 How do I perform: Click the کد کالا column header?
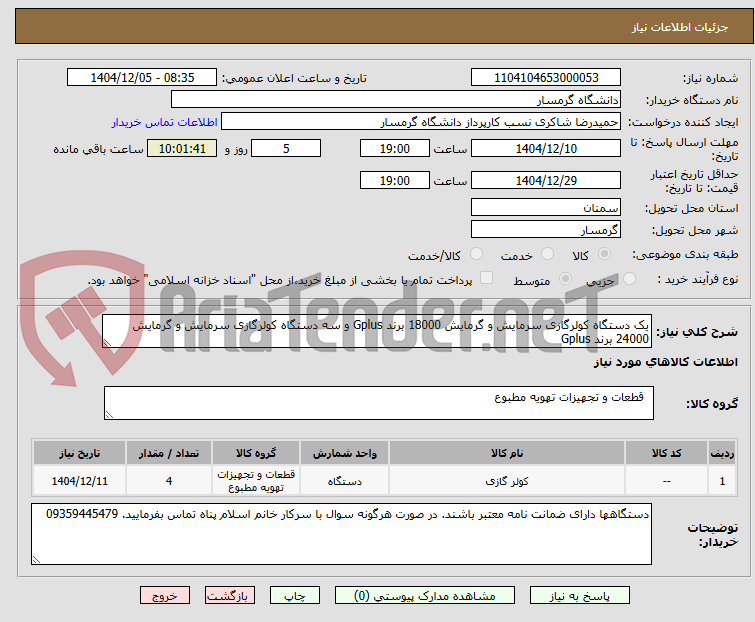(x=666, y=453)
